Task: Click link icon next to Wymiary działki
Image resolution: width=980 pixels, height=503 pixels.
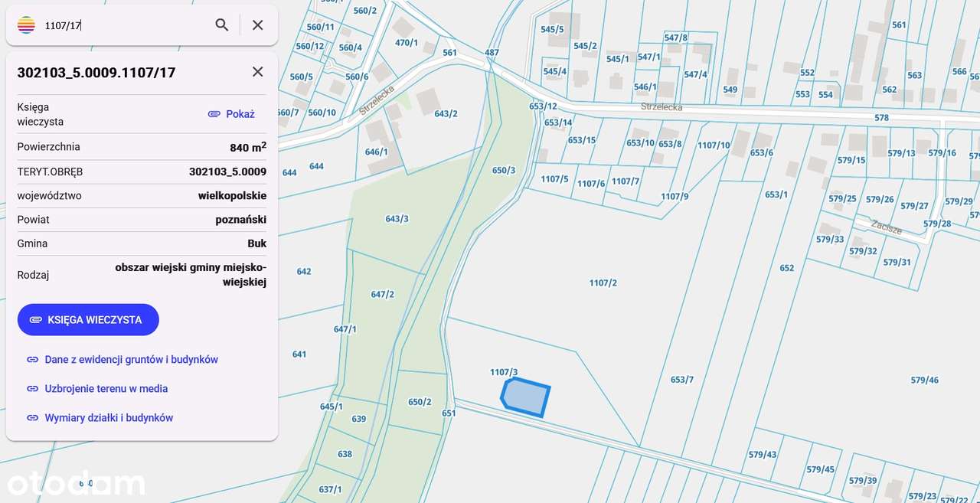Action: click(32, 418)
